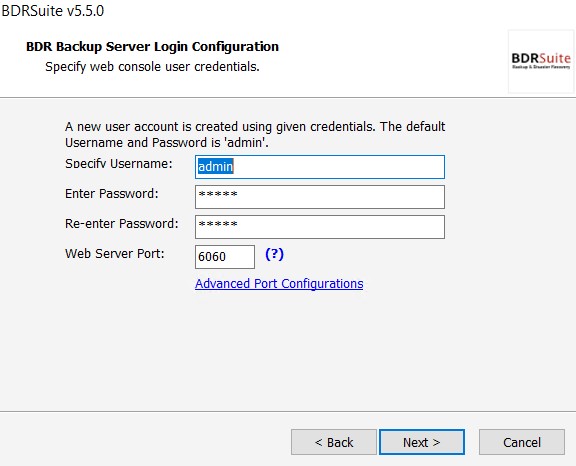
Task: Select the Re-enter Password field
Action: (x=320, y=227)
